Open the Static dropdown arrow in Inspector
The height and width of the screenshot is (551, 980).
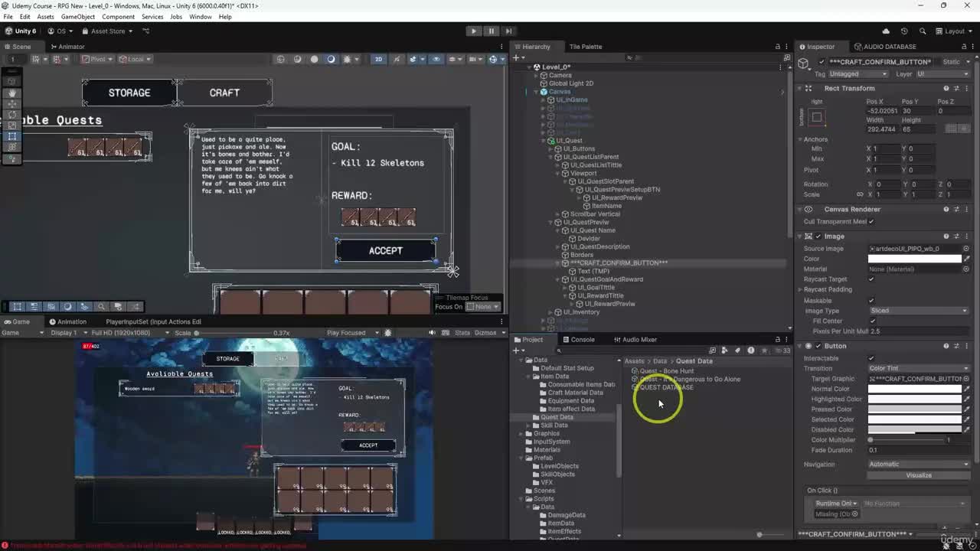[x=968, y=62]
